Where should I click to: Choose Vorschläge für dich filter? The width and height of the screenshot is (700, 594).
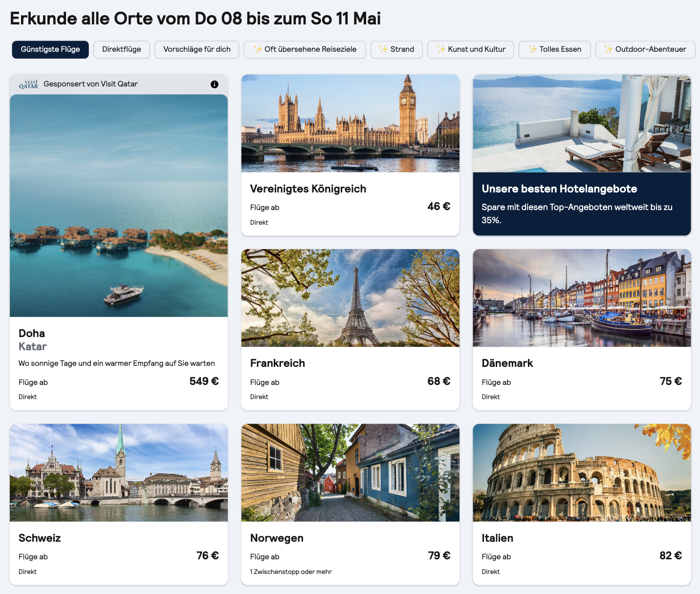coord(197,49)
